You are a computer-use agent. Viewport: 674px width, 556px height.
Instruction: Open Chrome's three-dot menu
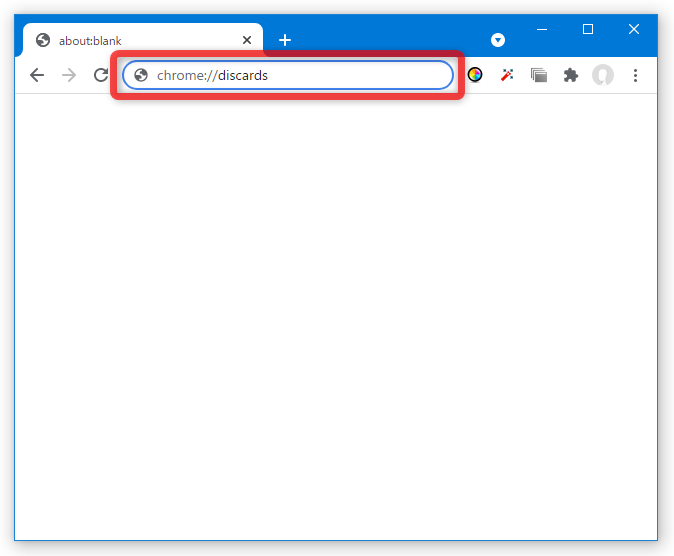pos(635,75)
